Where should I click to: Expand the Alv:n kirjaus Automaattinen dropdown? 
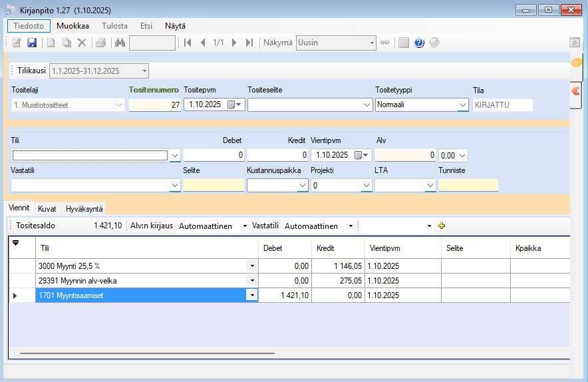tap(245, 226)
